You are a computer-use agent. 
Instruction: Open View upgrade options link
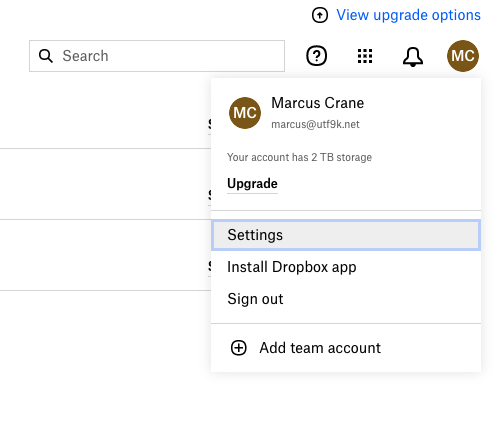click(408, 15)
